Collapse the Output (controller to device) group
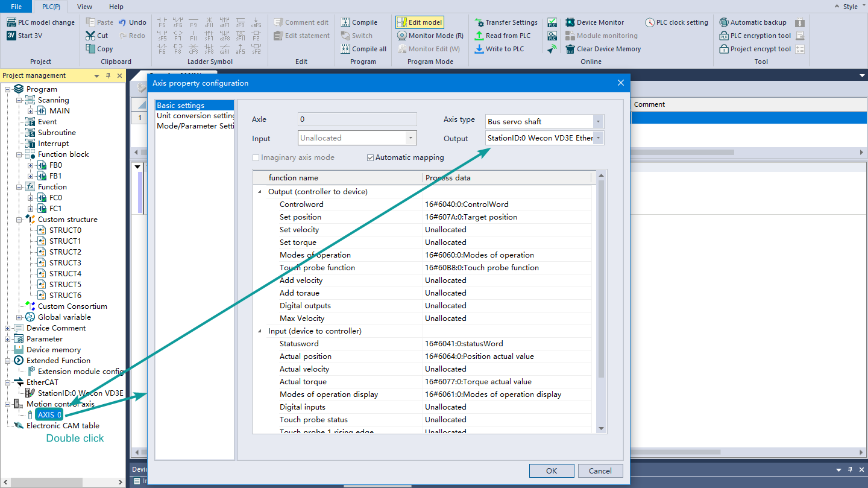Image resolution: width=868 pixels, height=488 pixels. coord(260,192)
